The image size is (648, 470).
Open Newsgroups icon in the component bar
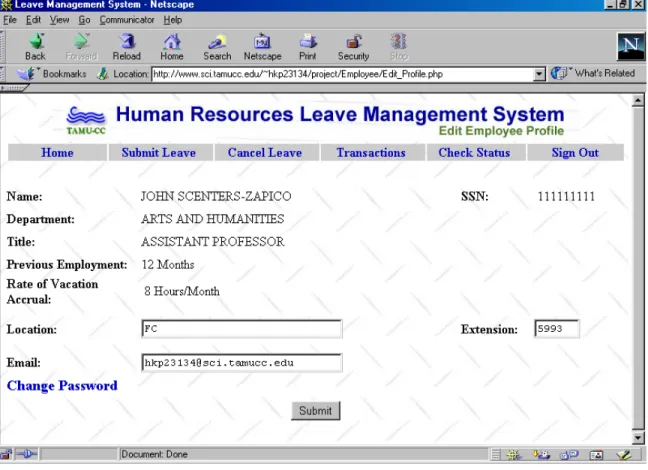(x=569, y=455)
